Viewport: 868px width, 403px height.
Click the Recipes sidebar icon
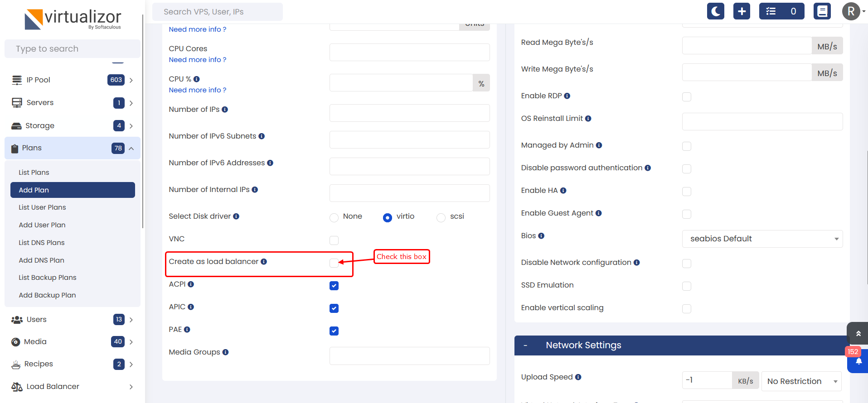pyautogui.click(x=16, y=364)
